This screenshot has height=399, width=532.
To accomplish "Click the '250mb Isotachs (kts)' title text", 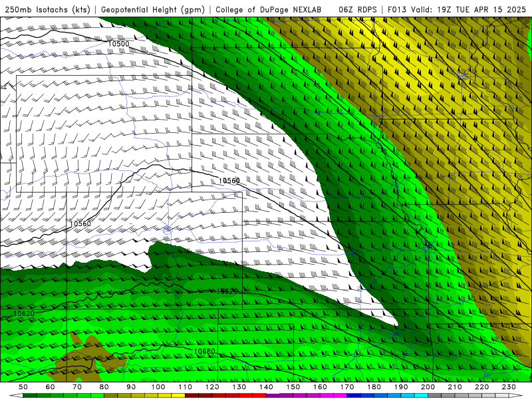I will click(x=47, y=9).
